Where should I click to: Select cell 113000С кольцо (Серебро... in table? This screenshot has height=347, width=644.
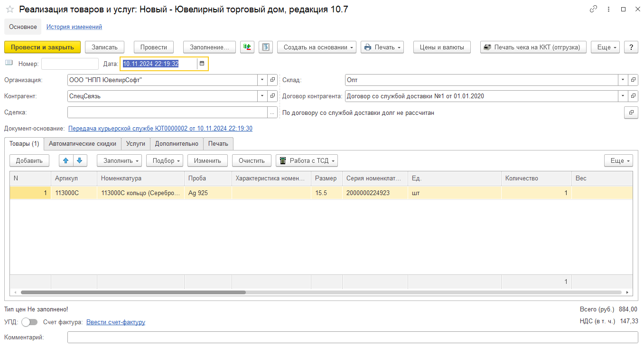point(140,193)
